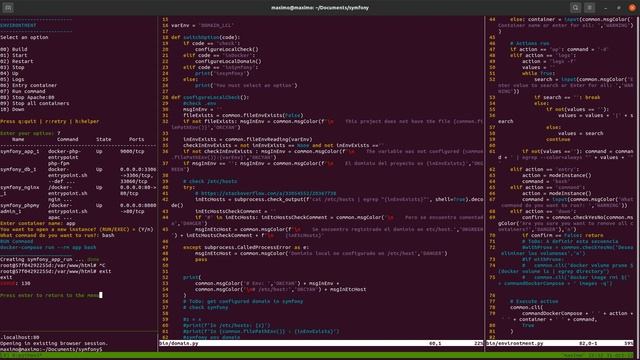
Task: Click the 'Enter your option' prompt line
Action: click(30, 133)
